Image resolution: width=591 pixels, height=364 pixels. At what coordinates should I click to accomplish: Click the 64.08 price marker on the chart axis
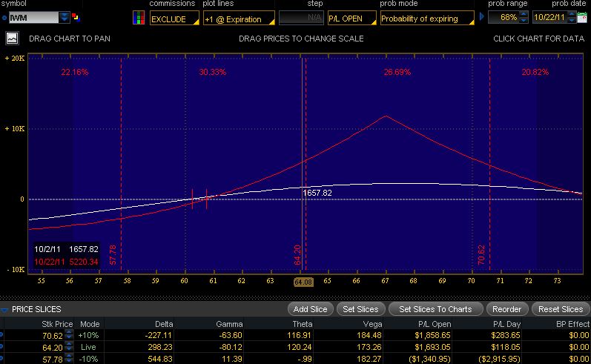(303, 282)
